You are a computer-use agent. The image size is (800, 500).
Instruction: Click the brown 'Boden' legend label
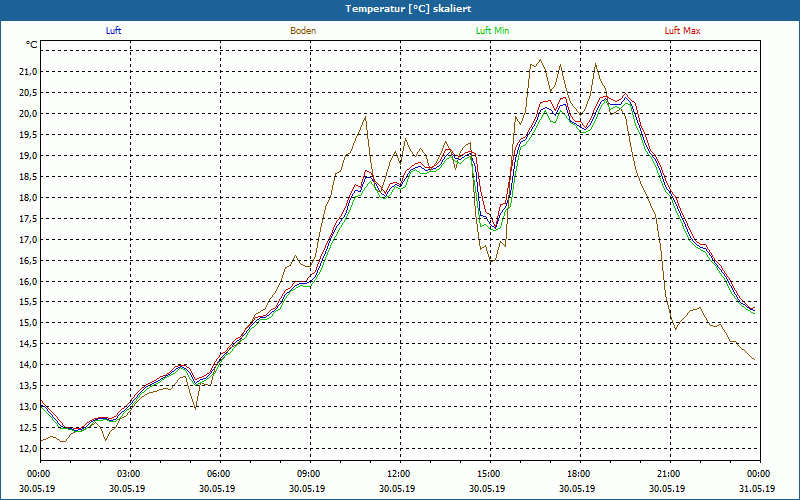tap(303, 31)
